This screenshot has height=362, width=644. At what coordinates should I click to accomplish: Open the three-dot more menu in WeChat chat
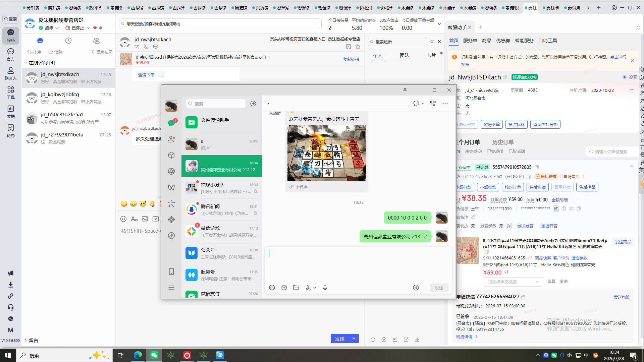click(445, 103)
